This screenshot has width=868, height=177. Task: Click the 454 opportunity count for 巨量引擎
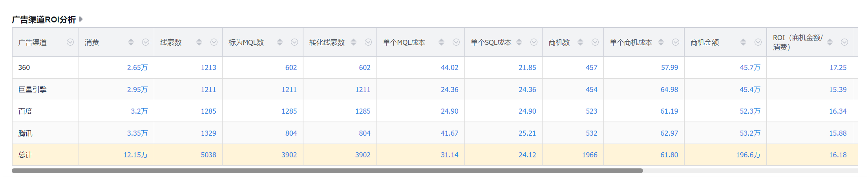coord(592,90)
